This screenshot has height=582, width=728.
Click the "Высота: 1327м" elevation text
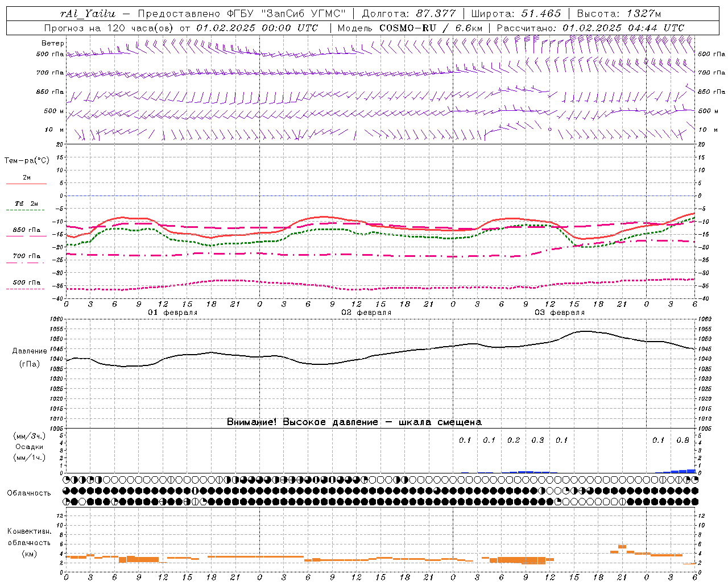(619, 14)
